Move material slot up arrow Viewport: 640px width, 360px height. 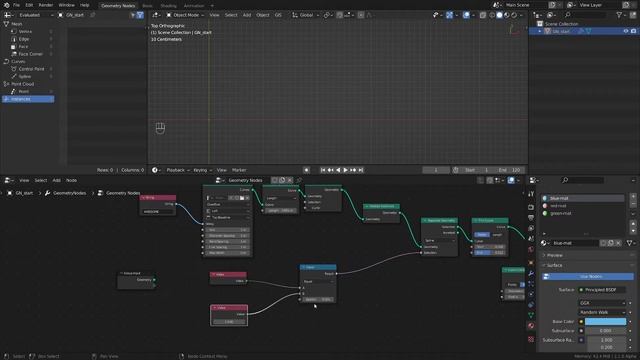pyautogui.click(x=633, y=224)
